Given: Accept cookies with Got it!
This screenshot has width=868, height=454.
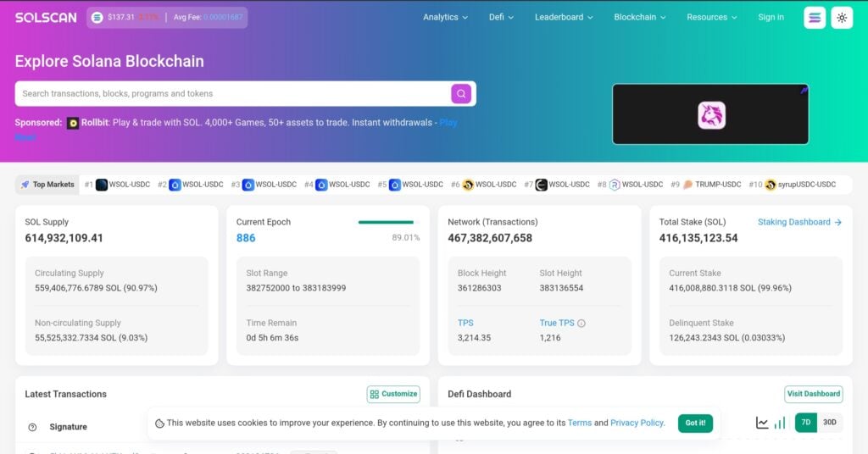Looking at the screenshot, I should tap(695, 423).
